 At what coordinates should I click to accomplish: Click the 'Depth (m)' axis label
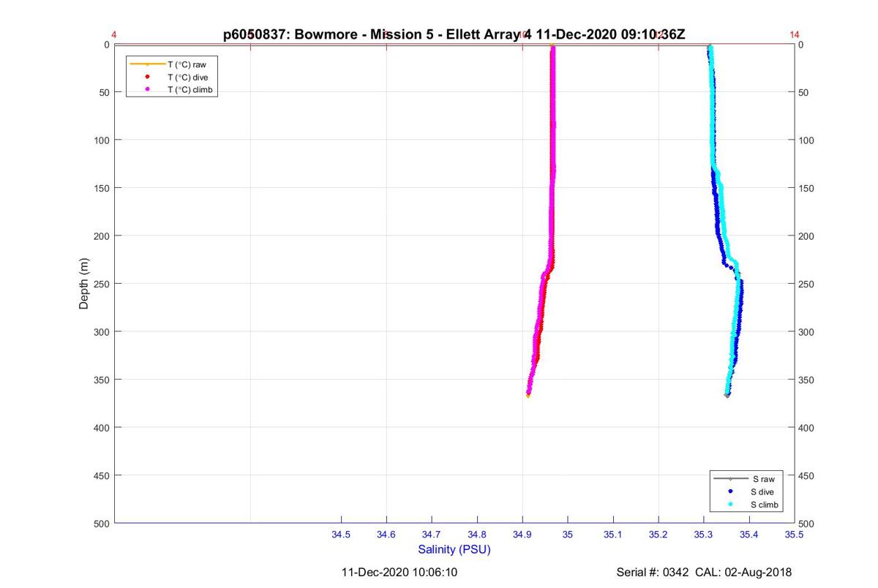[x=84, y=284]
